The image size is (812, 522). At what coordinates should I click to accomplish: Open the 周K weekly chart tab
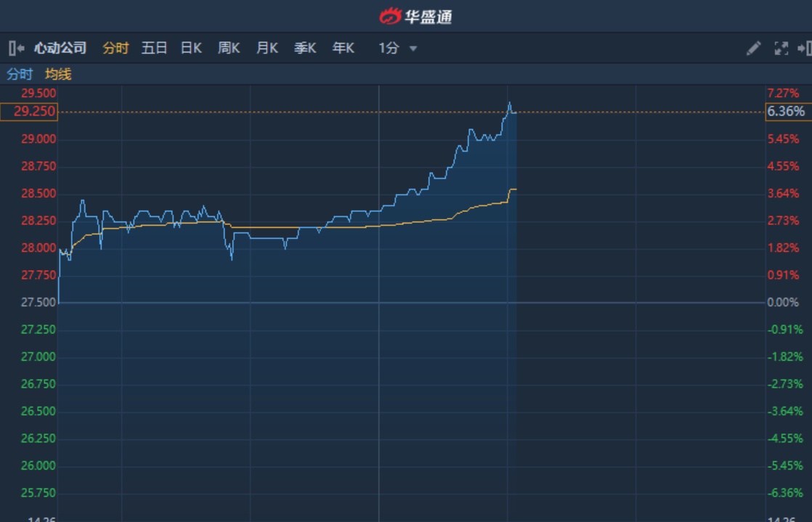coord(229,49)
